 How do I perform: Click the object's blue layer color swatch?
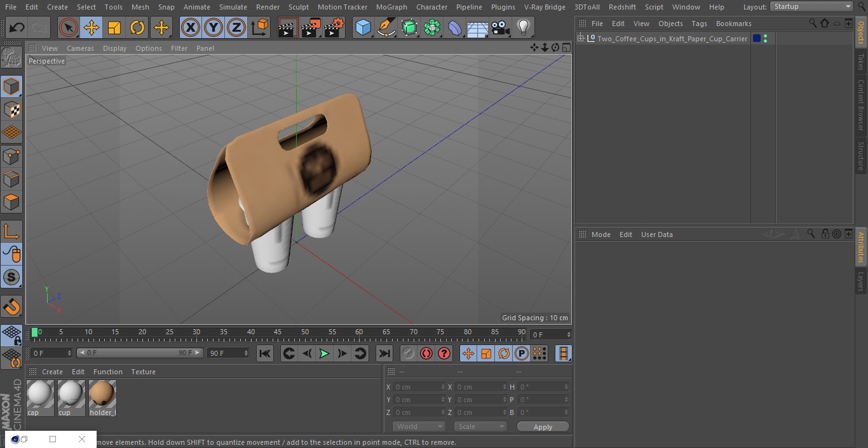pyautogui.click(x=756, y=39)
